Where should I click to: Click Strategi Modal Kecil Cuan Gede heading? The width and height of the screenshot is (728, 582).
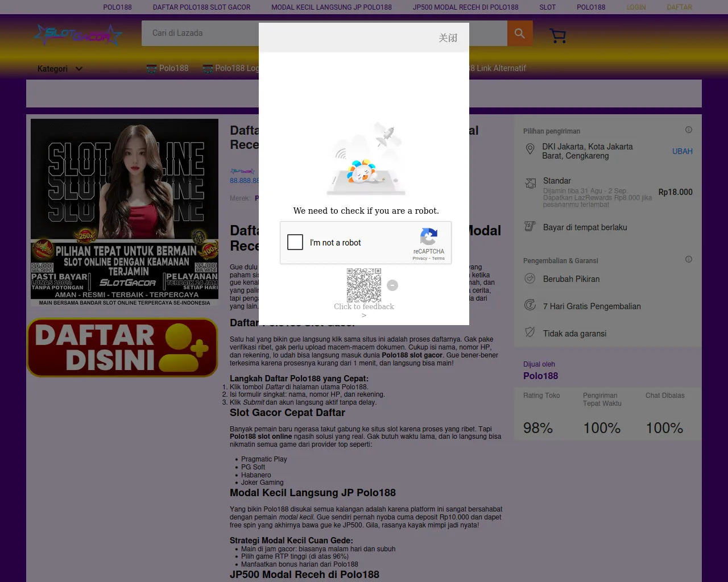(291, 541)
